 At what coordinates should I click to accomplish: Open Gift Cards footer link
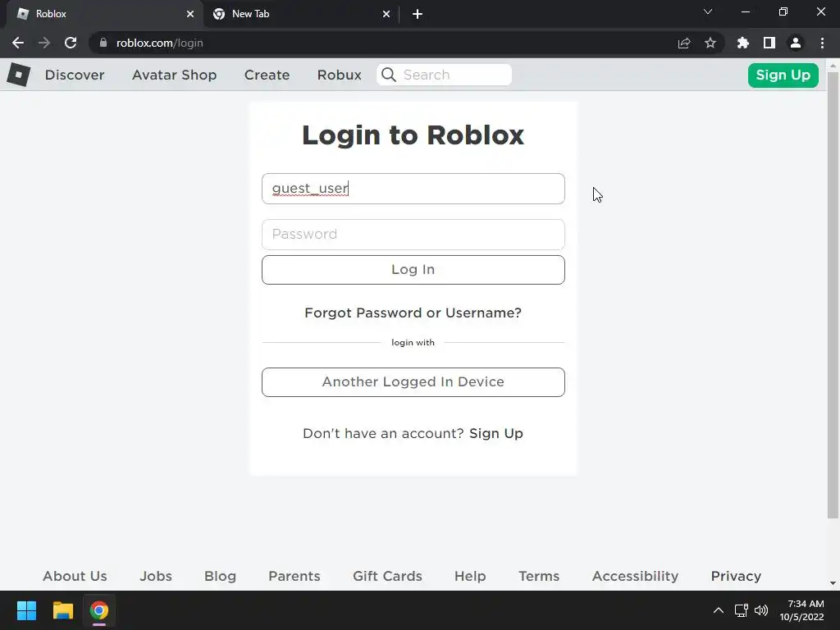click(387, 576)
